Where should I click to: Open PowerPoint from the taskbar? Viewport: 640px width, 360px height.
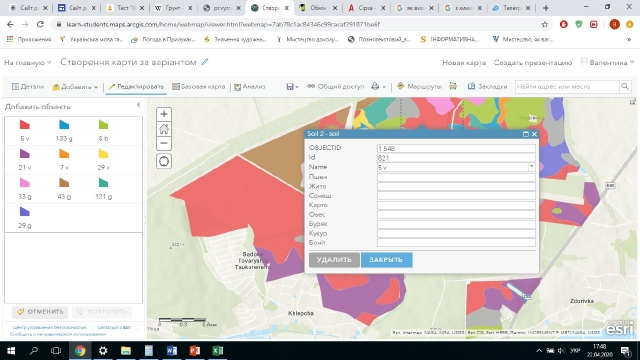195,351
